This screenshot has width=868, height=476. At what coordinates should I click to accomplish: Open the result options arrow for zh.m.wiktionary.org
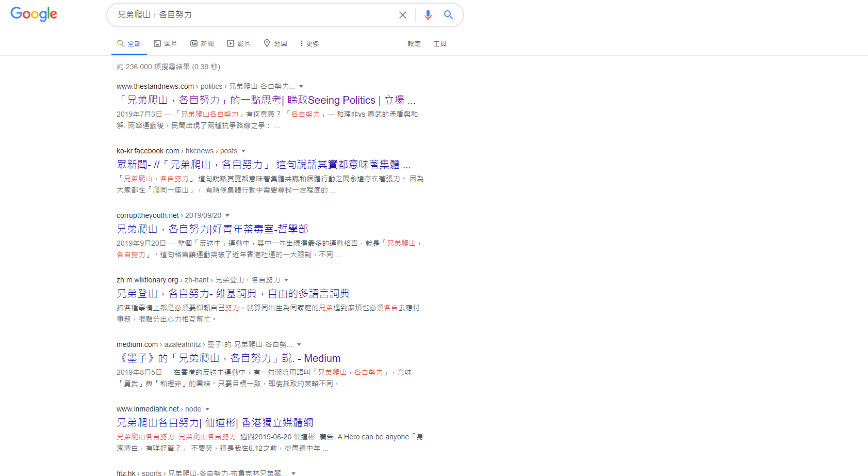pos(287,280)
